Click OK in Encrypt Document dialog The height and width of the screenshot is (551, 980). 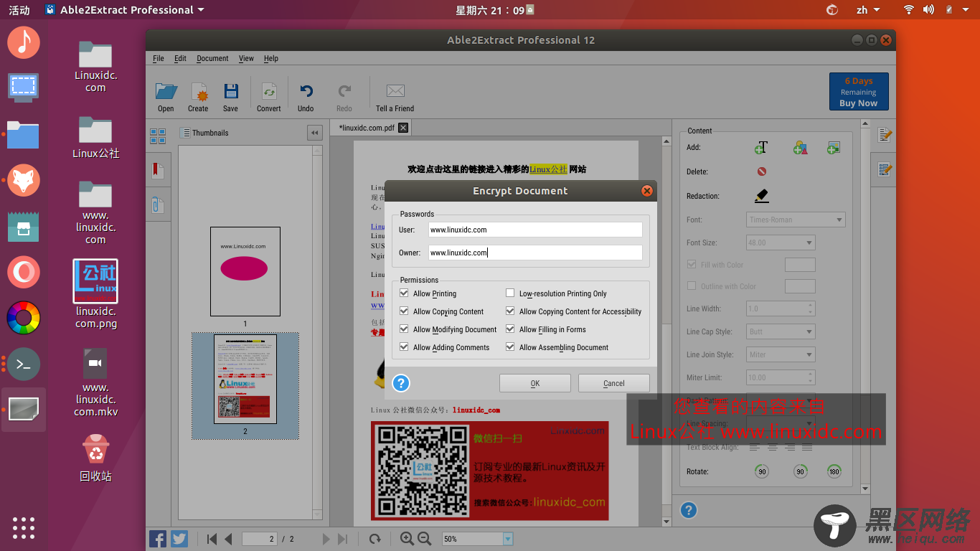tap(535, 383)
